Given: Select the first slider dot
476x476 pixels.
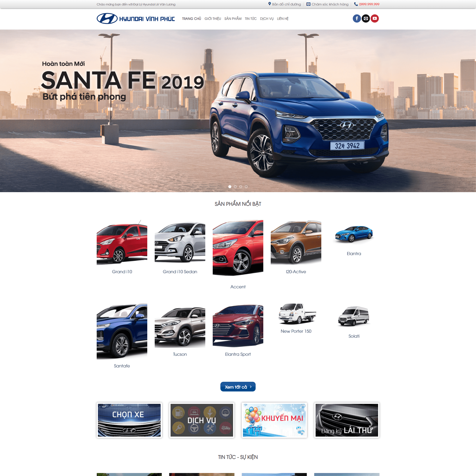Looking at the screenshot, I should coord(230,187).
